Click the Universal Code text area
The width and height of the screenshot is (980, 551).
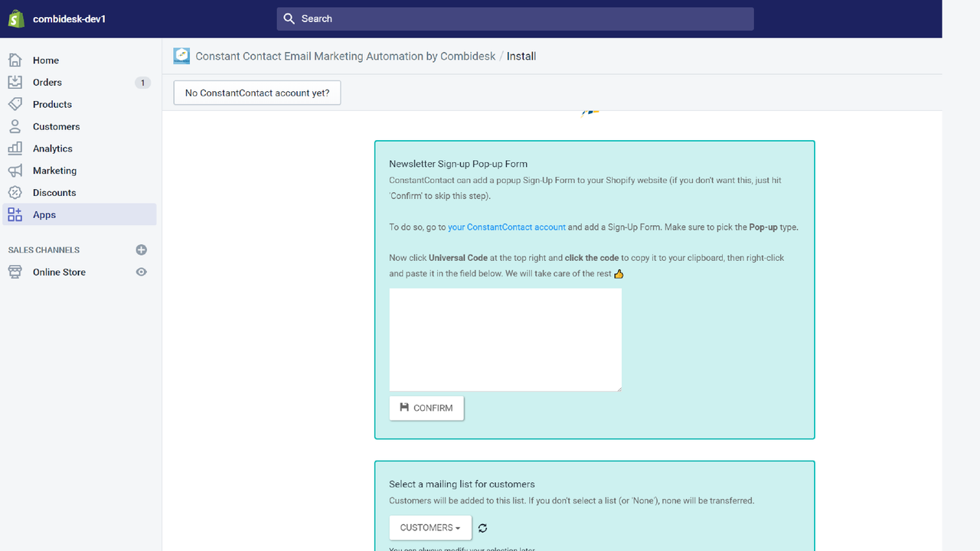pos(505,340)
